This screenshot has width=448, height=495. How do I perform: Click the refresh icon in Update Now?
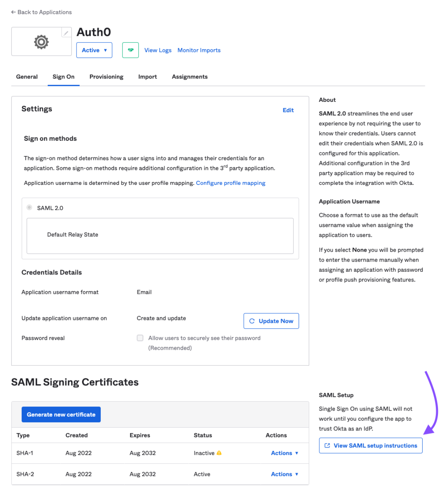252,321
